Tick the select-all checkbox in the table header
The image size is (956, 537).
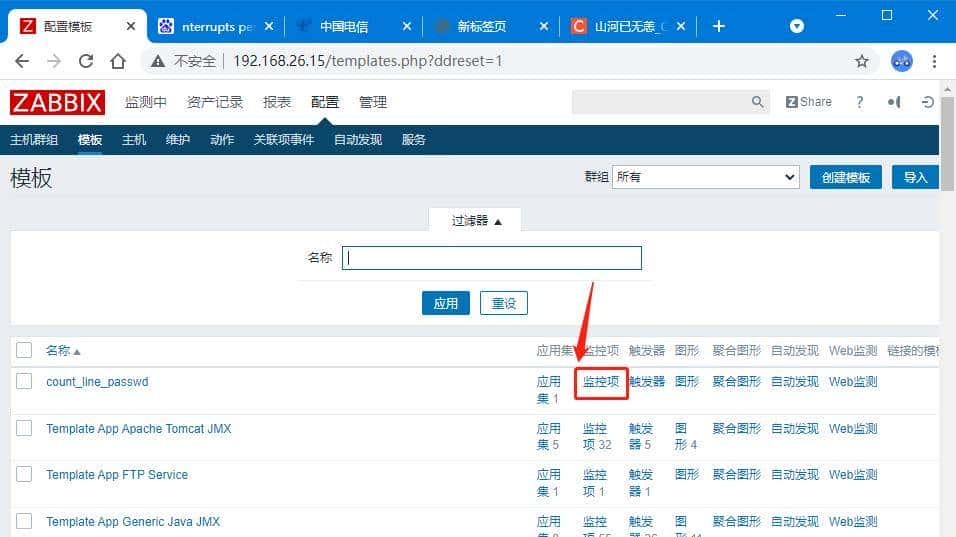pos(24,350)
